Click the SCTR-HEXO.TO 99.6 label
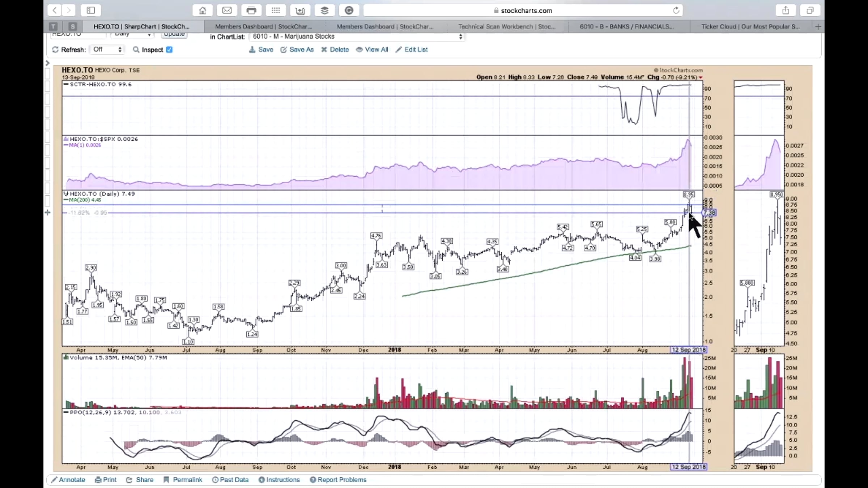 pos(98,84)
